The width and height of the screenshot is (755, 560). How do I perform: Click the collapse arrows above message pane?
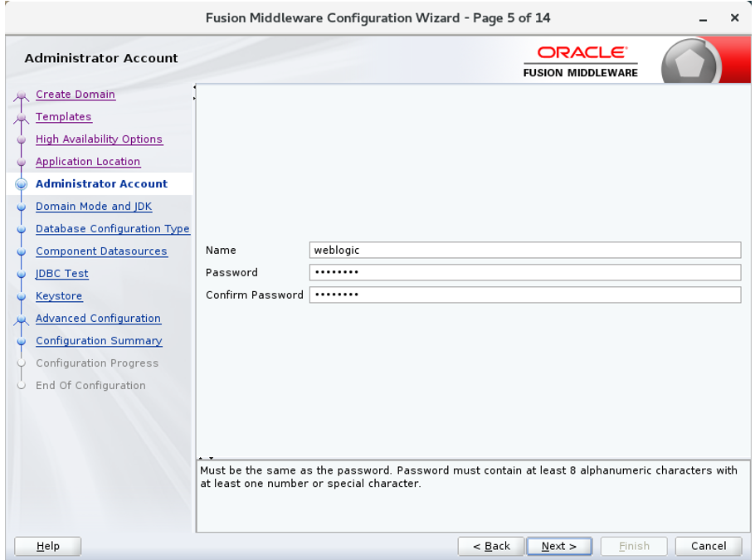[206, 458]
